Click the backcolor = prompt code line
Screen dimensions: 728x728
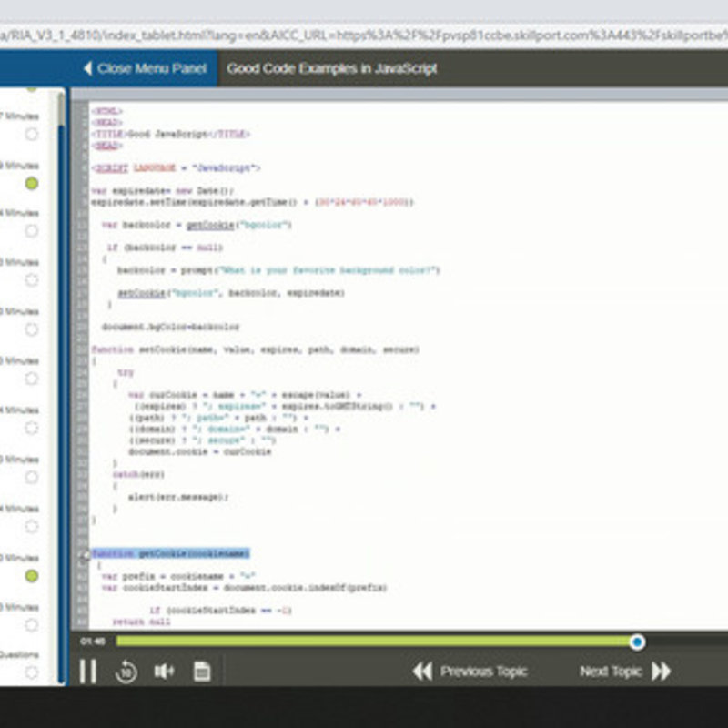278,270
